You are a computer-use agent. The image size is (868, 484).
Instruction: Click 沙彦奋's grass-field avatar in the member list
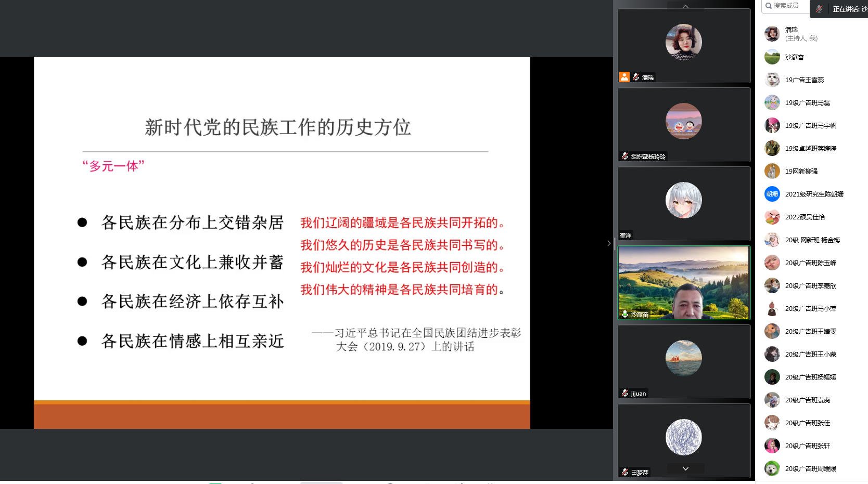click(772, 57)
